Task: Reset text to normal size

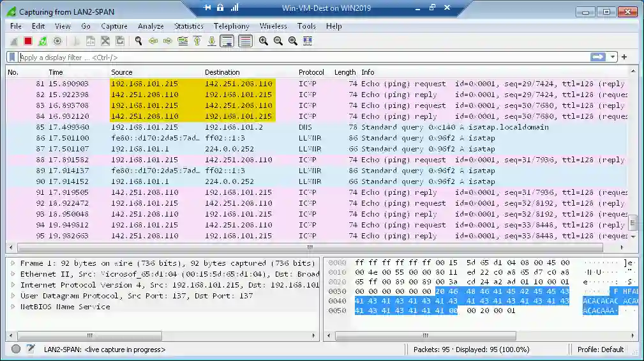Action: tap(293, 41)
